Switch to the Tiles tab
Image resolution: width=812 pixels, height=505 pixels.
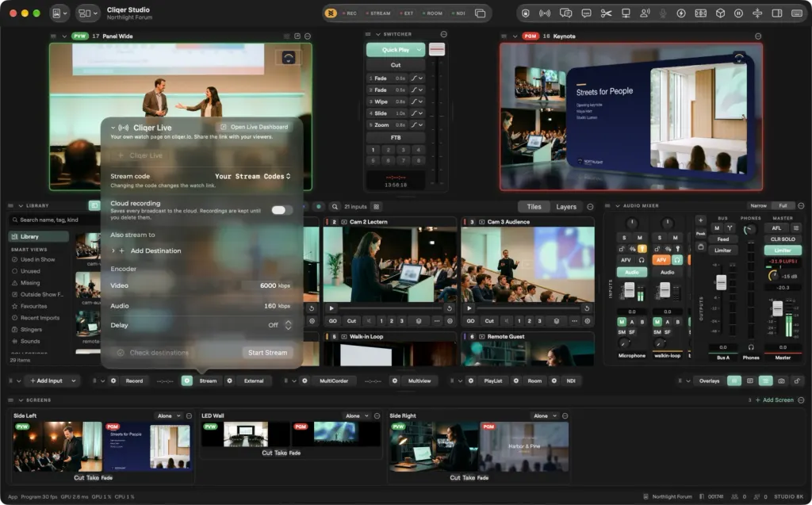click(534, 207)
